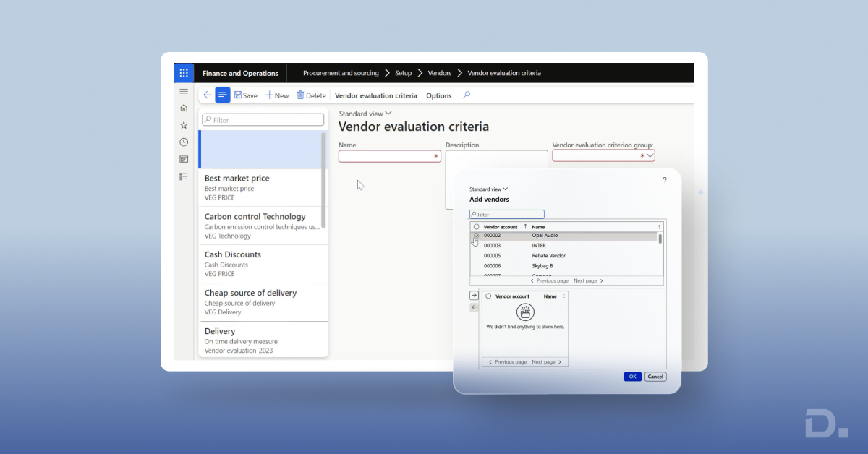Click Next page in lower vendor grid
868x454 pixels.
click(546, 361)
